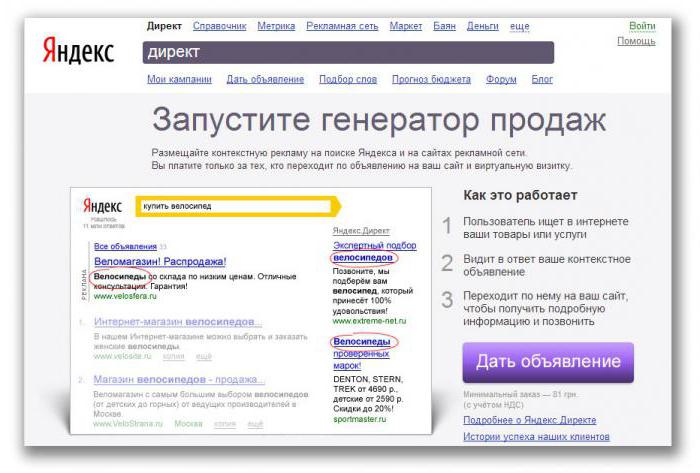This screenshot has width=700, height=473.
Task: Click the heading Запустите генератор продаж
Action: 379,120
